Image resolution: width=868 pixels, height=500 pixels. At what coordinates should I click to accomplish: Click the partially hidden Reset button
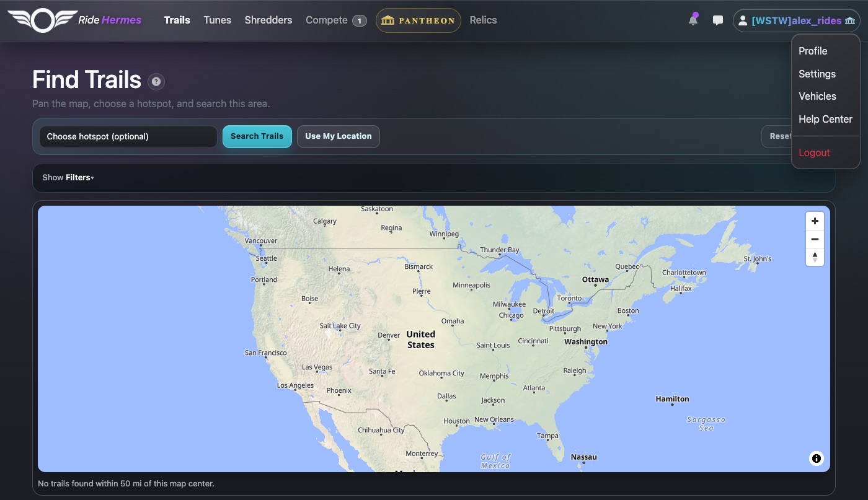point(776,136)
